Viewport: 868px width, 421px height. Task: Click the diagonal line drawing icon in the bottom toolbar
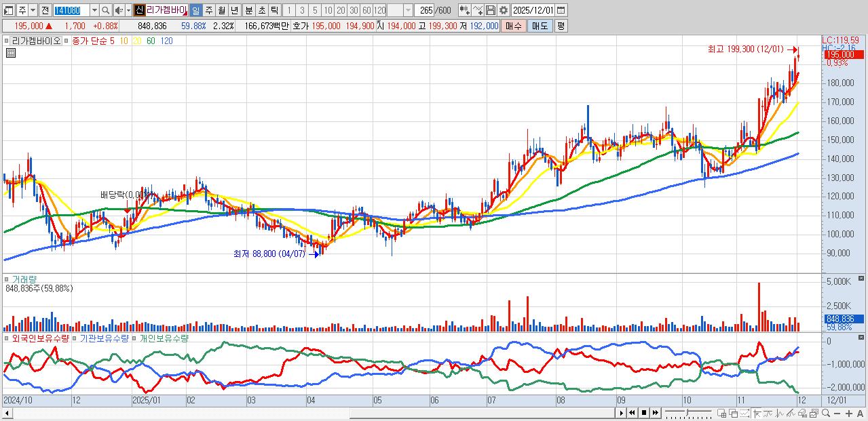click(791, 413)
